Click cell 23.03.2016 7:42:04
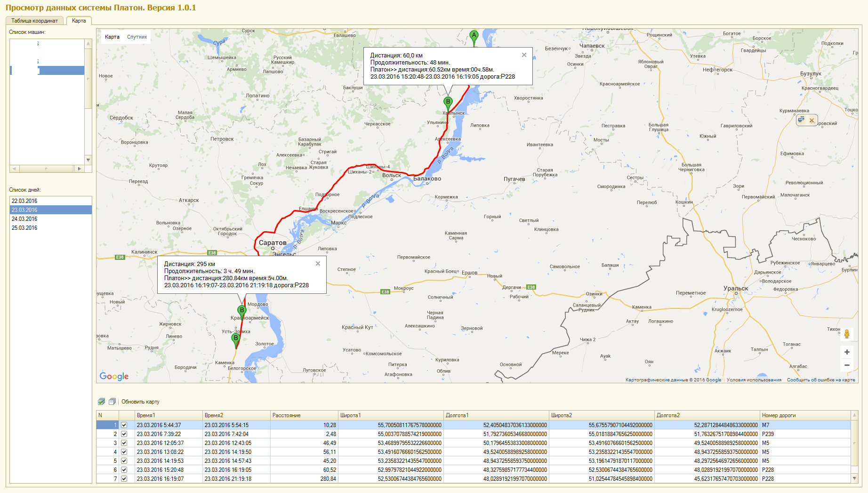The width and height of the screenshot is (868, 493). (236, 434)
